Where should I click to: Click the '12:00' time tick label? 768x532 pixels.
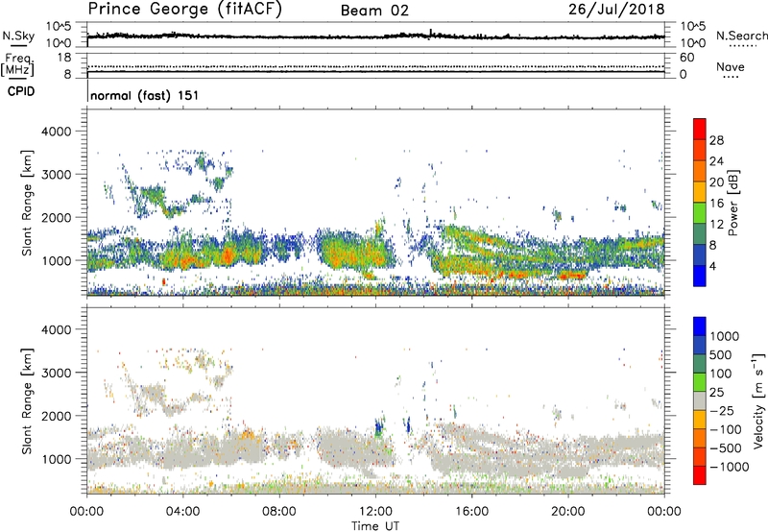point(375,512)
